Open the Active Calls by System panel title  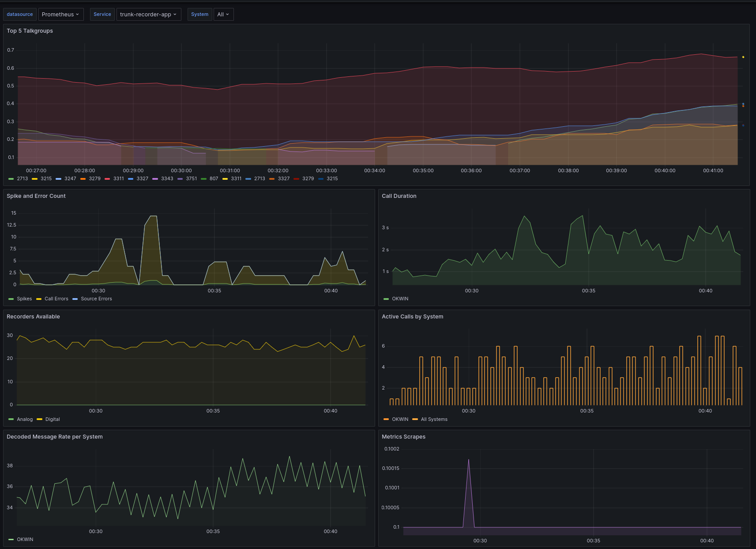[x=412, y=317]
